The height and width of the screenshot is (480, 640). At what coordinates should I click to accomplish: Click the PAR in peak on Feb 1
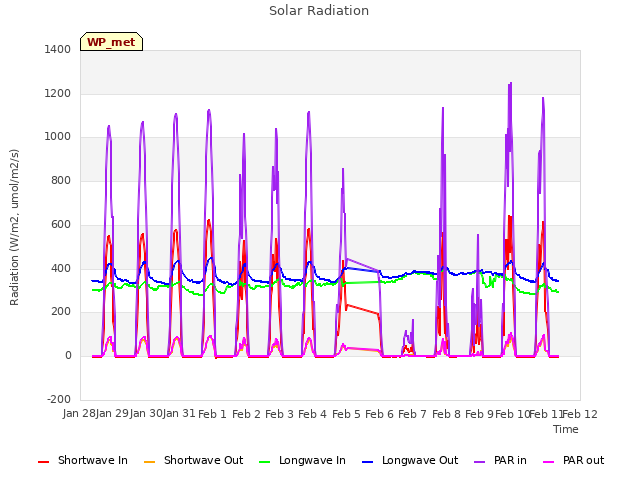209,110
